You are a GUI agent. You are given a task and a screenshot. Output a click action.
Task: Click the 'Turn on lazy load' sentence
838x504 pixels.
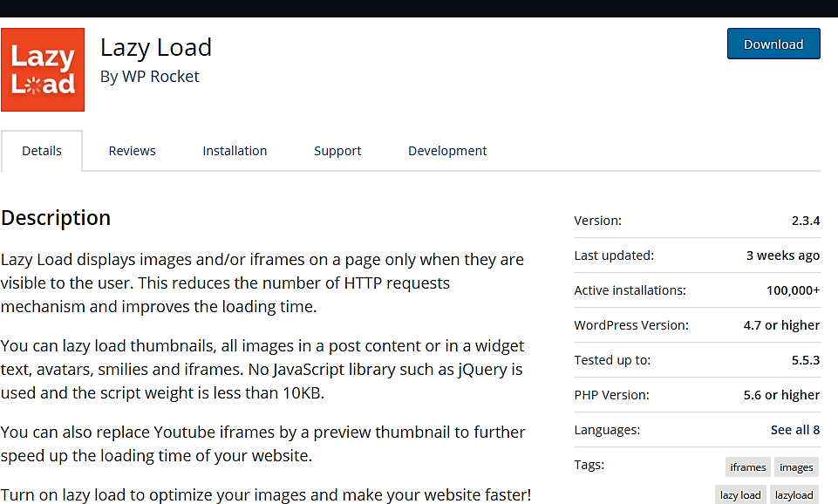point(266,494)
